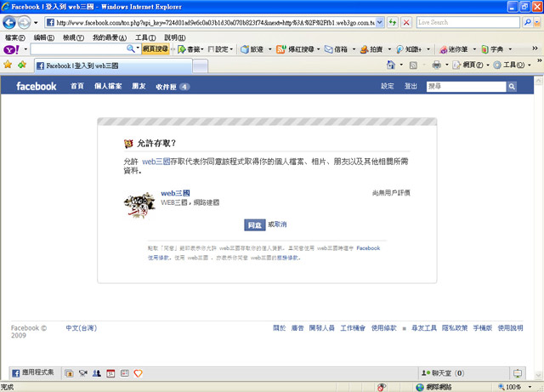Viewport: 544px width, 392px height.
Task: Open the 書籤 bookmarks toolbar item
Action: [190, 49]
